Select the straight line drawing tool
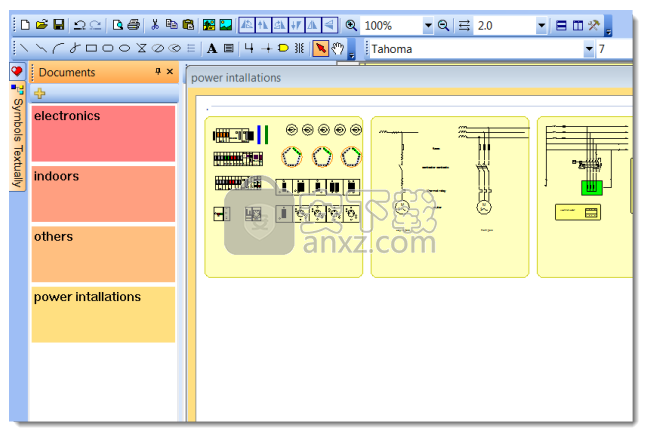Image resolution: width=664 pixels, height=434 pixels. [x=24, y=48]
